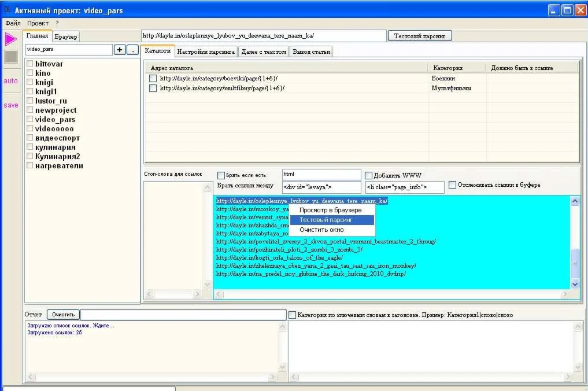Enable Отслеживать ссылки в буфере checkbox
This screenshot has height=391, width=588.
coord(453,185)
